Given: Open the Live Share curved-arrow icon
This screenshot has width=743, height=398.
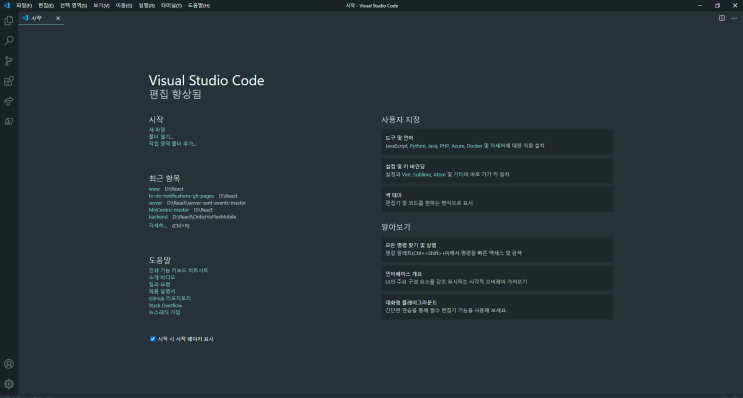Looking at the screenshot, I should 9,101.
